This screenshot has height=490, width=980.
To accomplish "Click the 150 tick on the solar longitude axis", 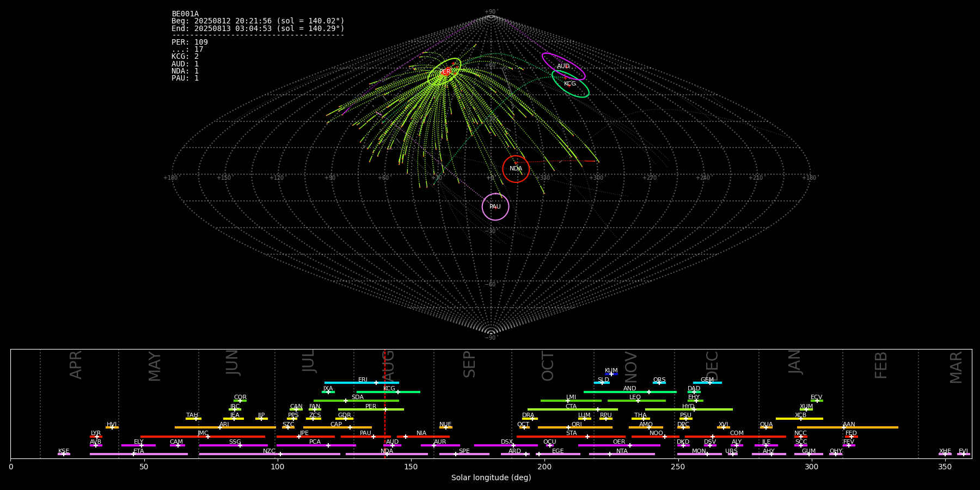I will point(411,467).
